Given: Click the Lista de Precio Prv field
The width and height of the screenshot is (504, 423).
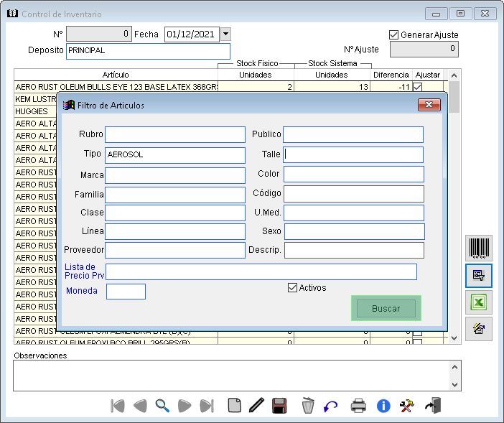Looking at the screenshot, I should click(x=261, y=272).
